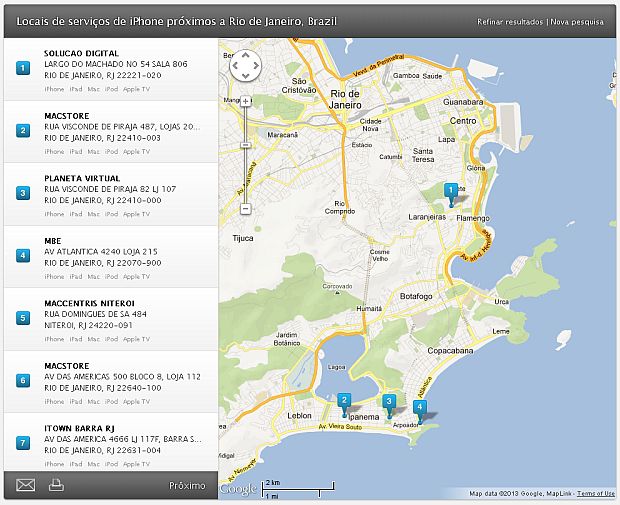Click the map zoom slider handle

pyautogui.click(x=246, y=145)
